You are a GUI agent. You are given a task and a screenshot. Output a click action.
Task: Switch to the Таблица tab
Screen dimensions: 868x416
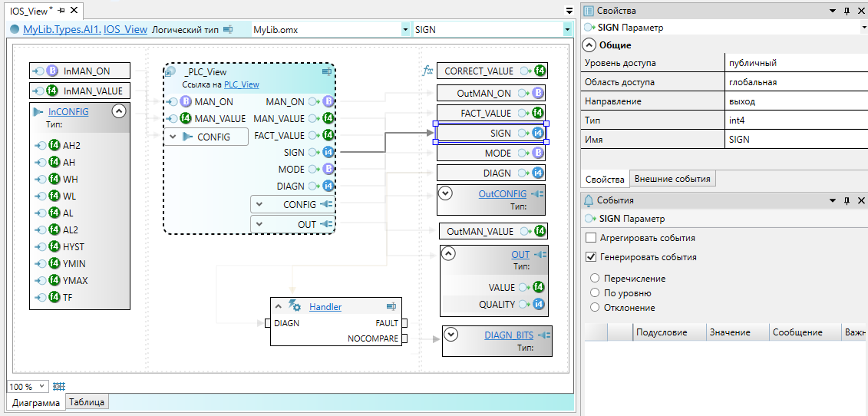point(87,401)
